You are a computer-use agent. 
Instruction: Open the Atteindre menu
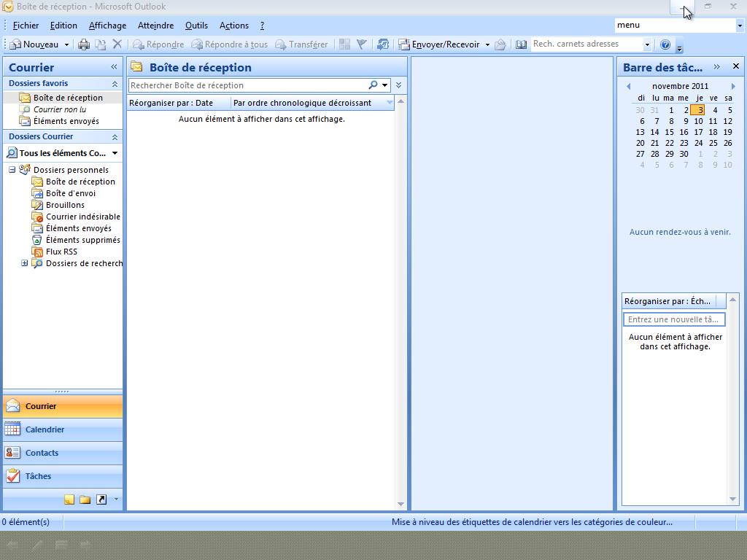[156, 26]
